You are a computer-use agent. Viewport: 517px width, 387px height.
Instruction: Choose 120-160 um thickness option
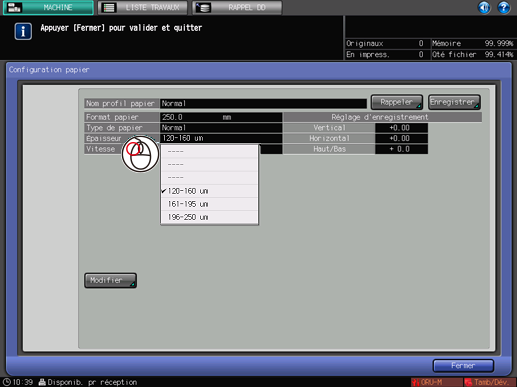tap(209, 191)
